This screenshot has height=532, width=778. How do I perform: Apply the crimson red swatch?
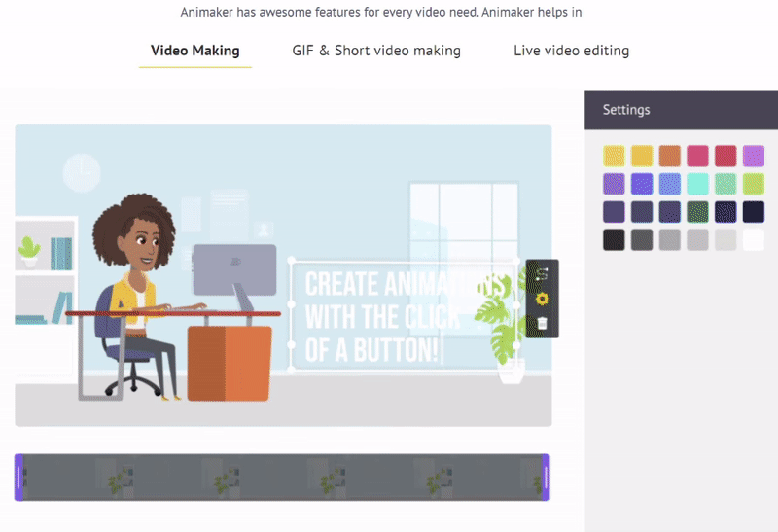pos(725,156)
